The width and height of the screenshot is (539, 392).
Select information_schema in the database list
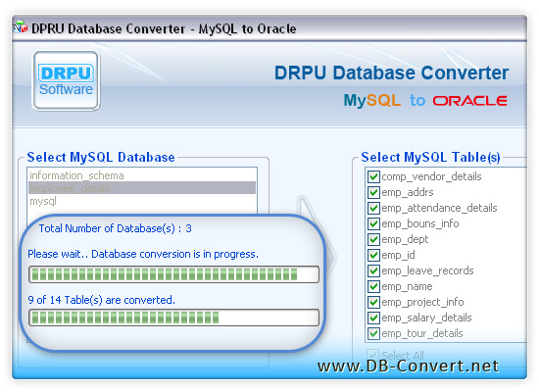pos(142,175)
